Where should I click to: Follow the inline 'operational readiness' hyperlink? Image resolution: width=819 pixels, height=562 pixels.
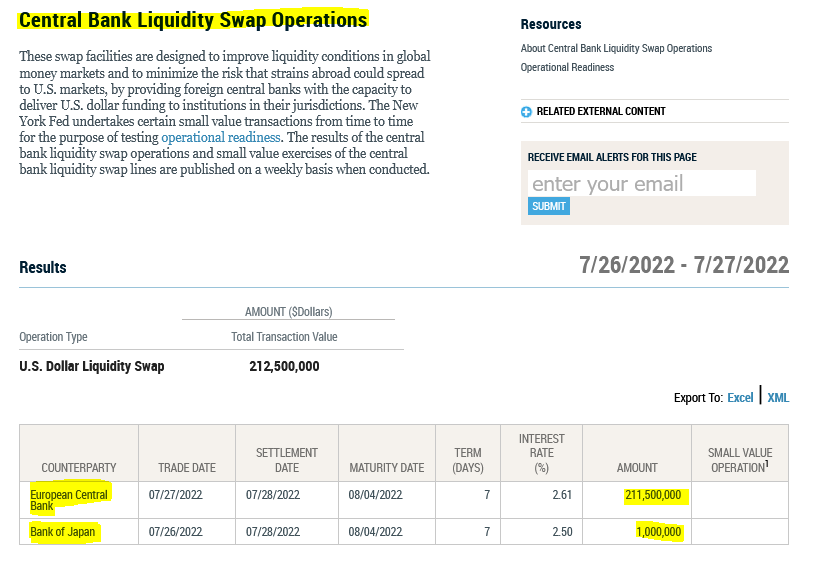pyautogui.click(x=220, y=137)
